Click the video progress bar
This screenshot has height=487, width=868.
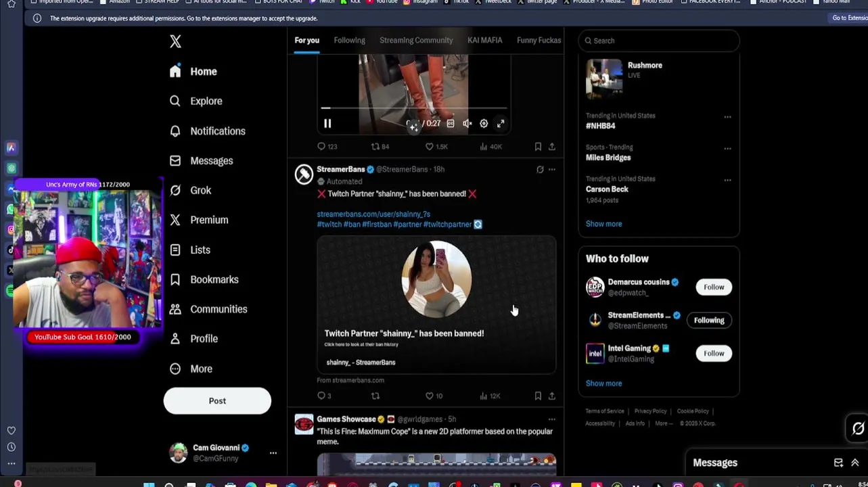[x=413, y=108]
